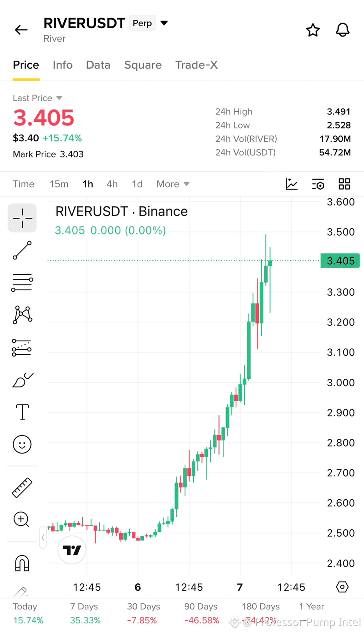Viewport: 364px width, 633px height.
Task: Switch to the Square tab
Action: coord(143,65)
